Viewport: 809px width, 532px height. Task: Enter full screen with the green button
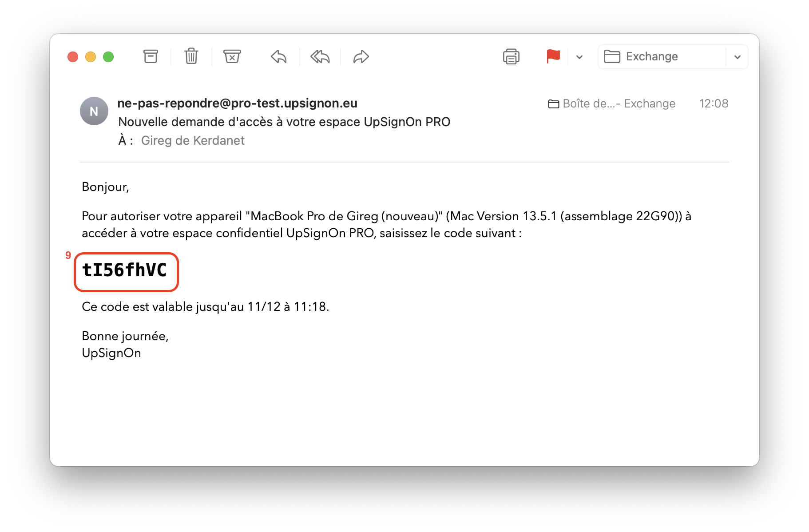point(108,57)
